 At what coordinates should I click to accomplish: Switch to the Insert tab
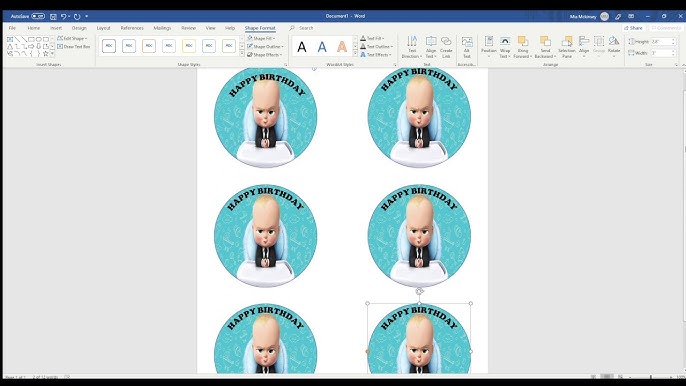[56, 28]
